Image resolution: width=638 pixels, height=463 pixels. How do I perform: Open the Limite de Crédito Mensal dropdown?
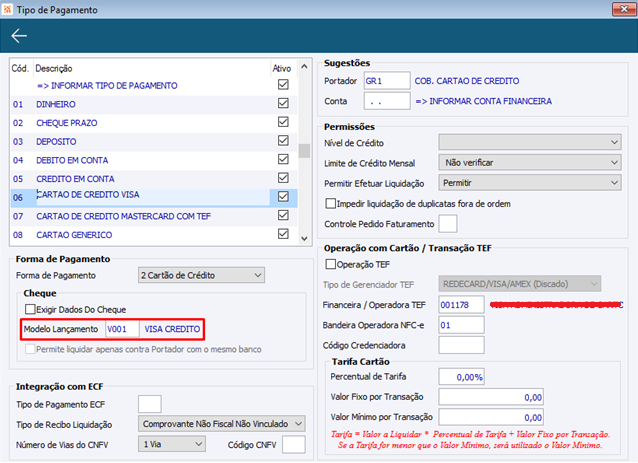pos(530,163)
